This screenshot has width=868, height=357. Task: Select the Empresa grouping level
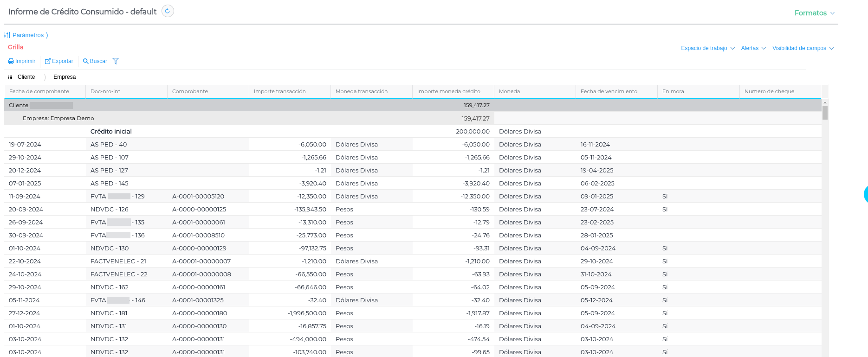coord(65,77)
